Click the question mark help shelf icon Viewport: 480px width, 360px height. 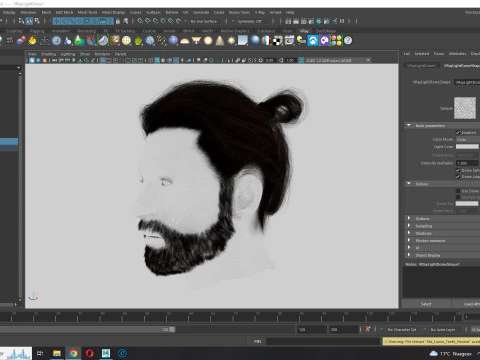click(x=348, y=41)
